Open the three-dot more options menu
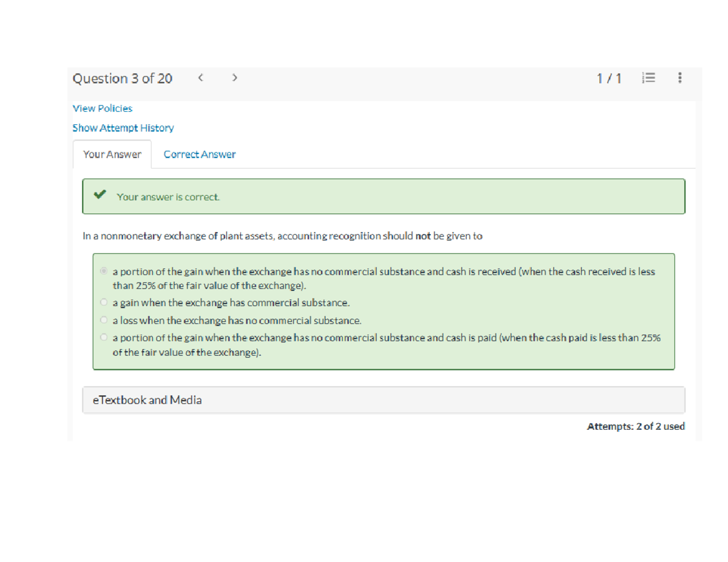 coord(679,78)
